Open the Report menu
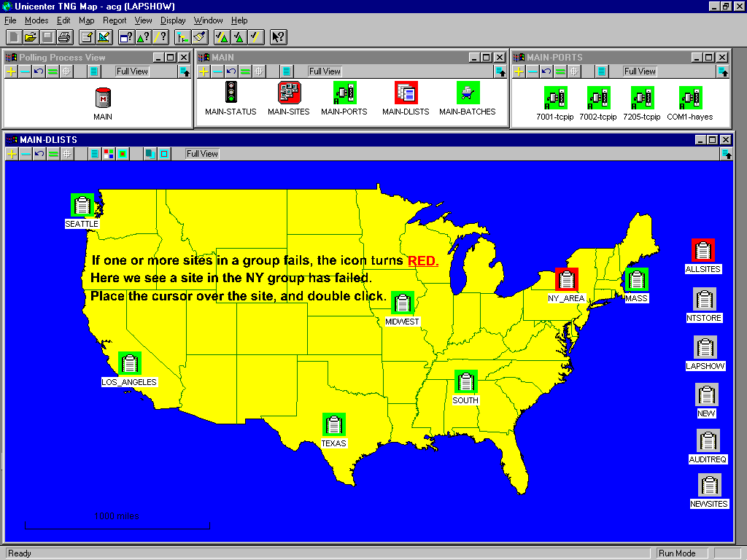747x560 pixels. coord(115,20)
